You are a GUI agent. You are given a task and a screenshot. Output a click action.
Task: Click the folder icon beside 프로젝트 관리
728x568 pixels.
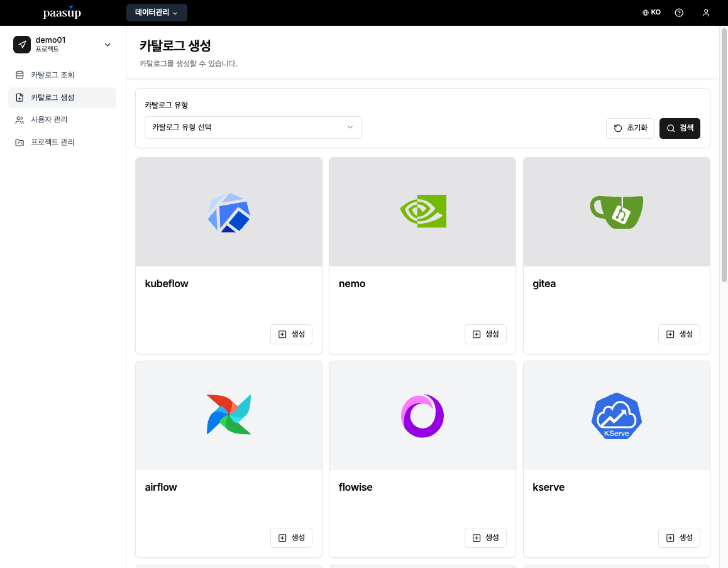pos(19,143)
